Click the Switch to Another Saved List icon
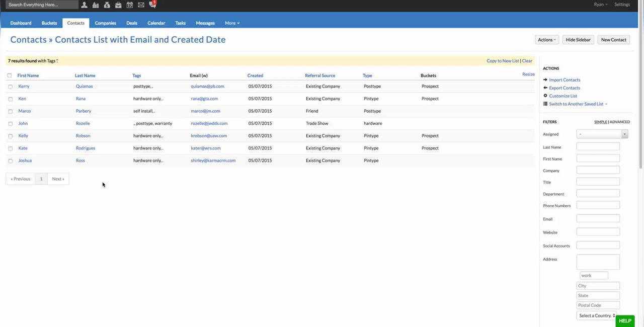The width and height of the screenshot is (644, 327). coord(545,104)
